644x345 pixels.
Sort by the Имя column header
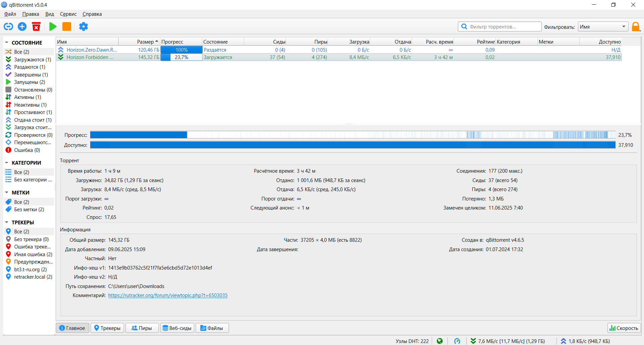point(87,42)
